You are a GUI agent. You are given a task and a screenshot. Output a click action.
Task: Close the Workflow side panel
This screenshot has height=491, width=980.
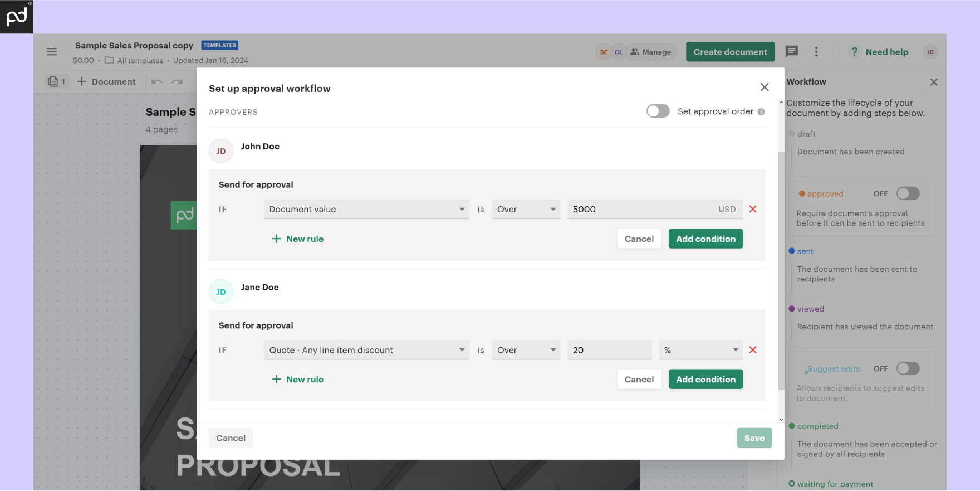pos(934,82)
